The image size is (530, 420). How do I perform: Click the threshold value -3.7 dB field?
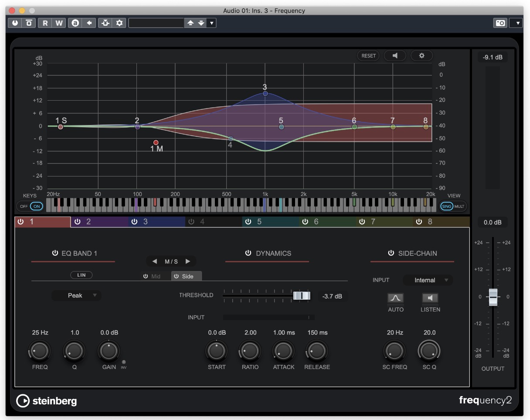click(x=332, y=297)
